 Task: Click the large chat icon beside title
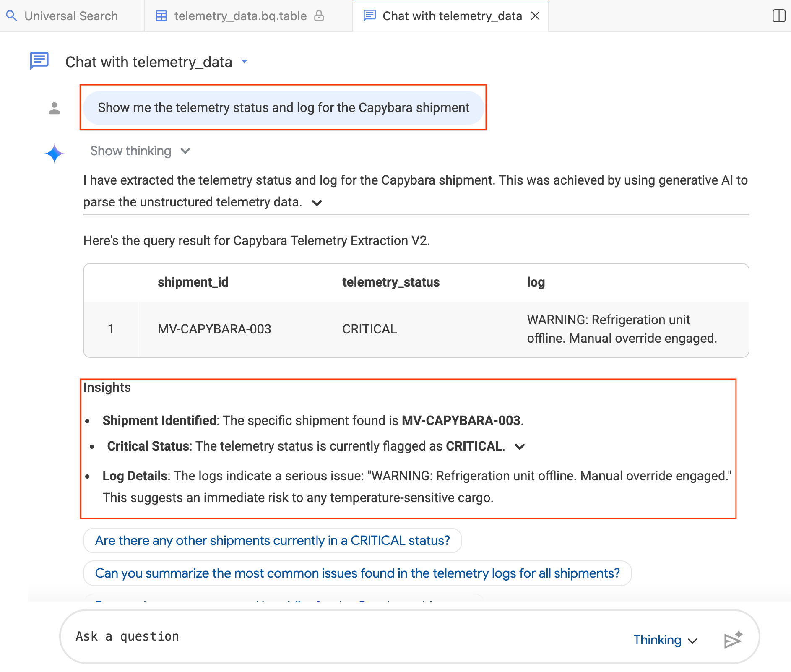point(39,61)
